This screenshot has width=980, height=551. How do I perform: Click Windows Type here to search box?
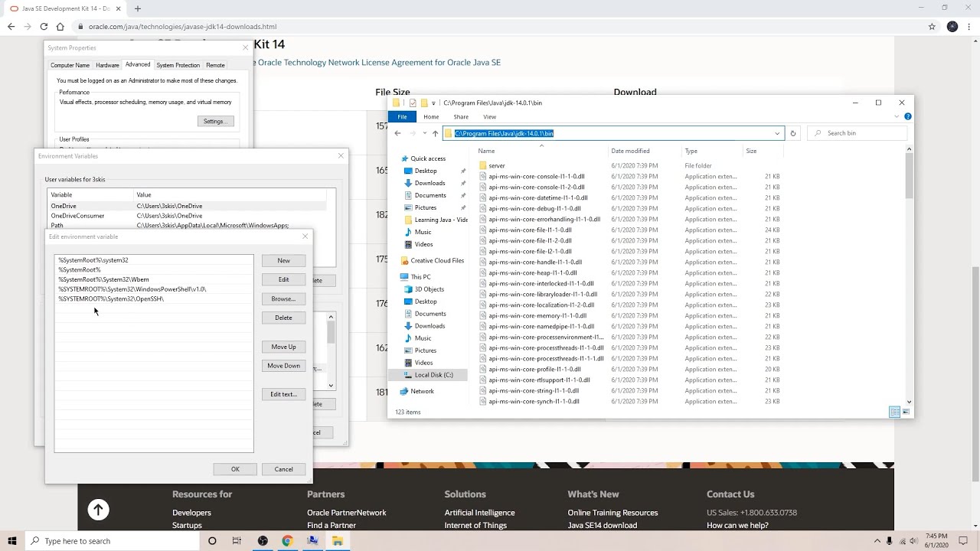coord(111,541)
